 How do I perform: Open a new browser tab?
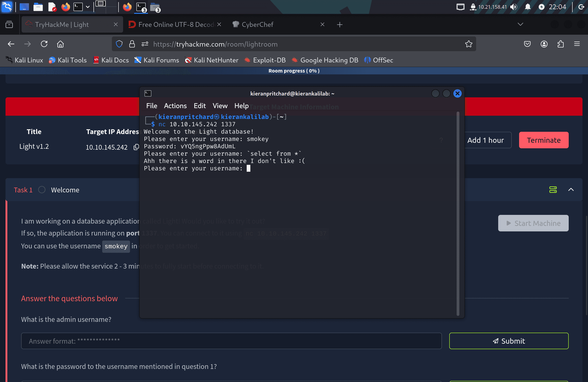click(x=340, y=25)
